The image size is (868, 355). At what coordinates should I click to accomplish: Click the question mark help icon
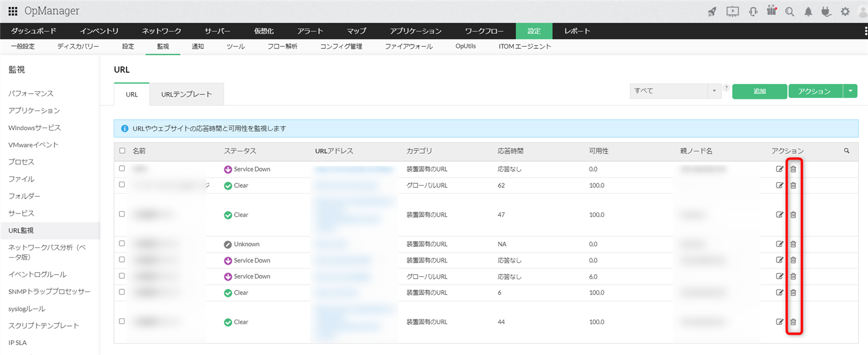[726, 88]
